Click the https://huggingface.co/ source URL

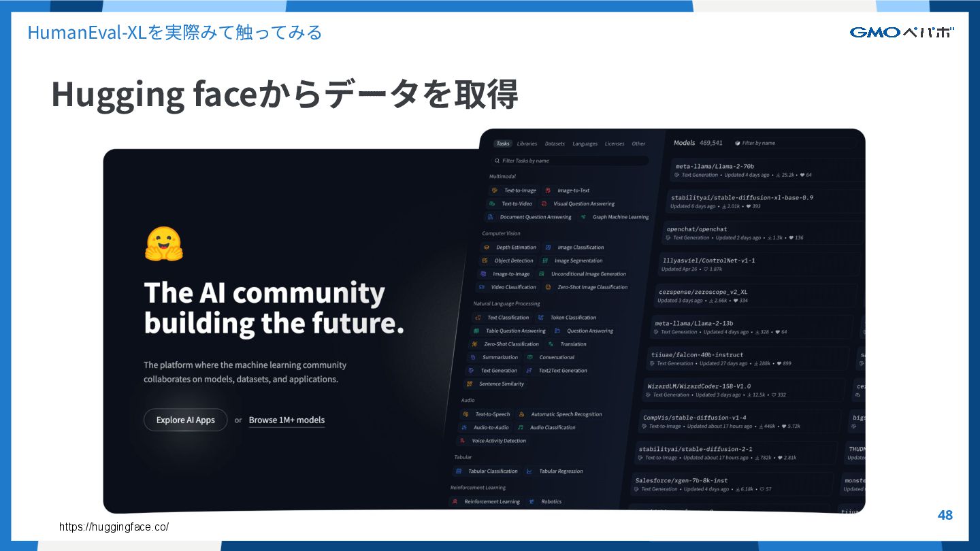(114, 527)
